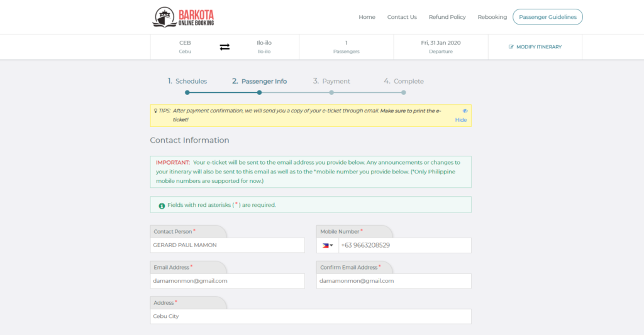Image resolution: width=644 pixels, height=335 pixels.
Task: Click the eye icon above Hide
Action: [x=465, y=111]
